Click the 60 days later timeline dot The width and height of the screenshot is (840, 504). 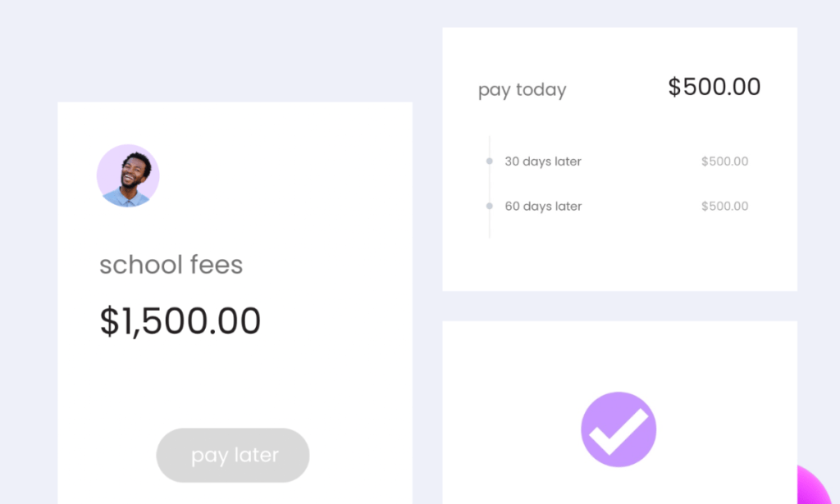point(490,207)
